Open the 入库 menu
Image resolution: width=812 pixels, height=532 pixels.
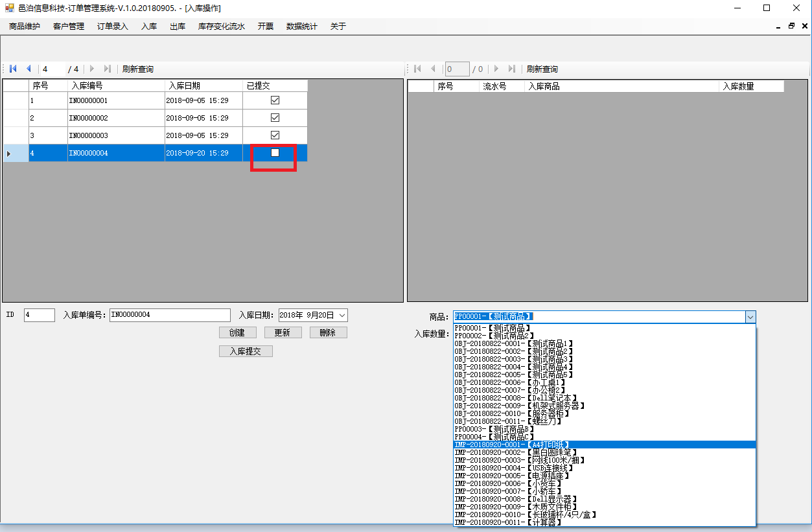point(149,27)
